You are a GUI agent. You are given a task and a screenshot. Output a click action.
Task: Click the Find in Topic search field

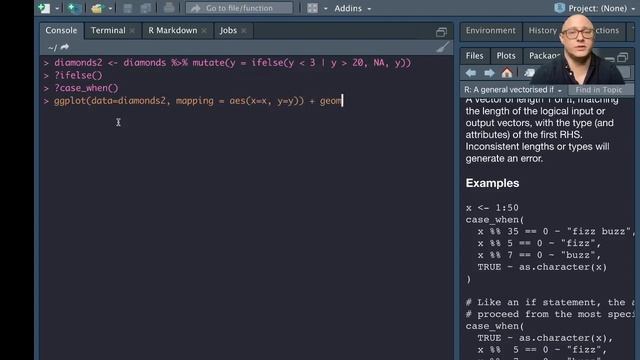[x=600, y=90]
